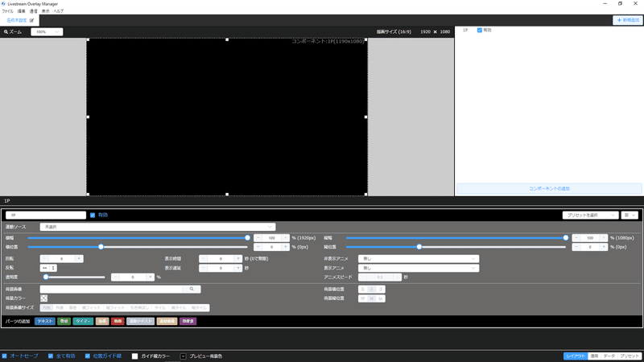This screenshot has width=644, height=362.
Task: Open the 編集 menu
Action: pyautogui.click(x=22, y=11)
